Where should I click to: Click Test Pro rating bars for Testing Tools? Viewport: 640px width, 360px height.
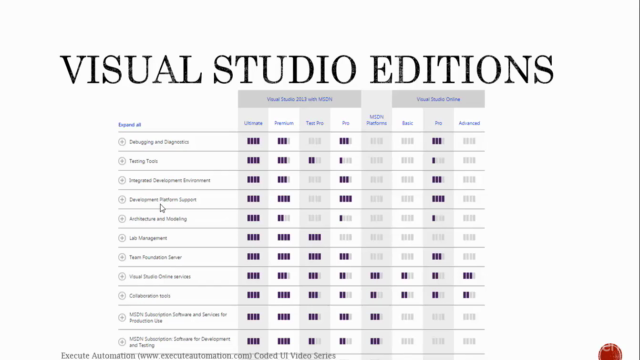coord(315,160)
